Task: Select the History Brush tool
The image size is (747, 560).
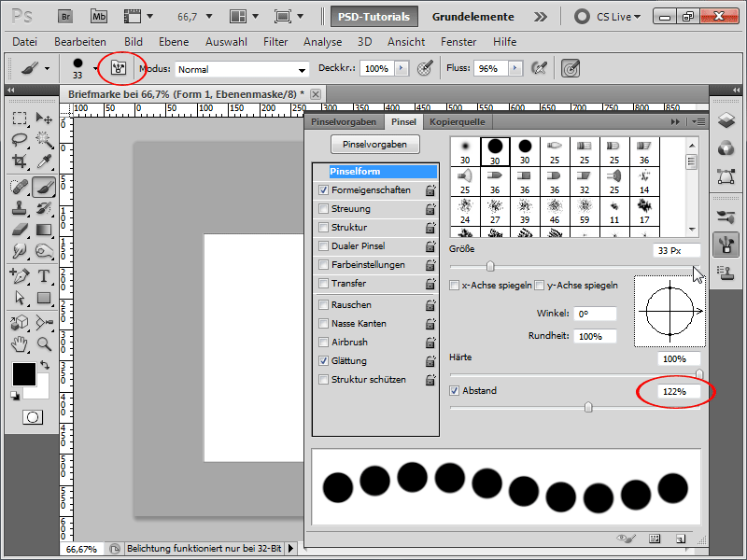Action: (x=44, y=208)
